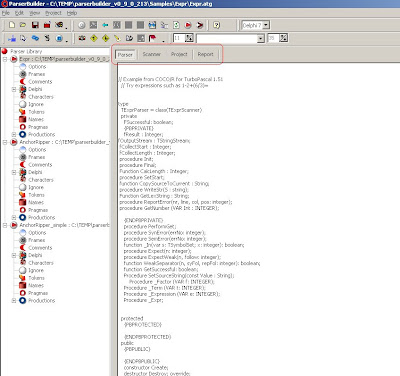This screenshot has width=400, height=376.
Task: Click the stepper beside the 11 field
Action: [189, 38]
